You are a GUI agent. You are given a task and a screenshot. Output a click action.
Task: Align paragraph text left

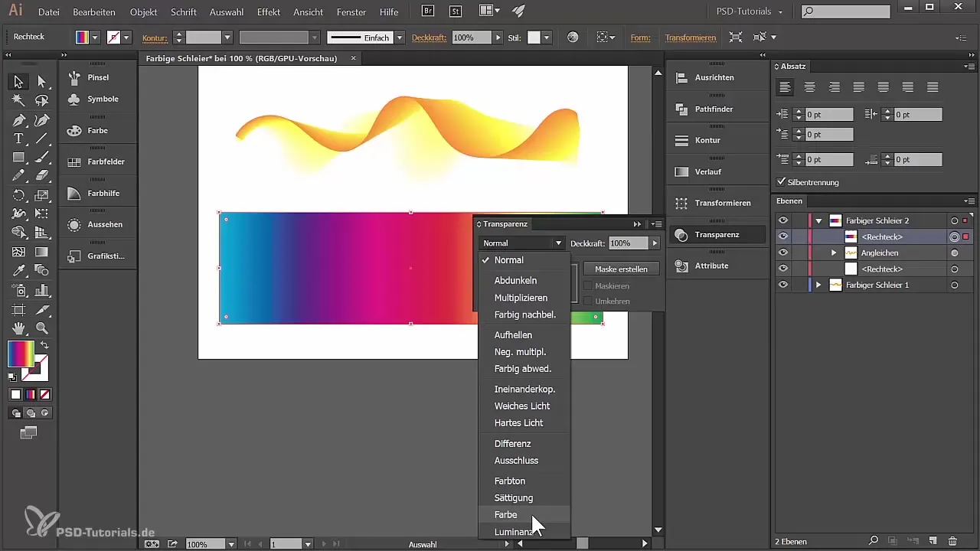[786, 86]
